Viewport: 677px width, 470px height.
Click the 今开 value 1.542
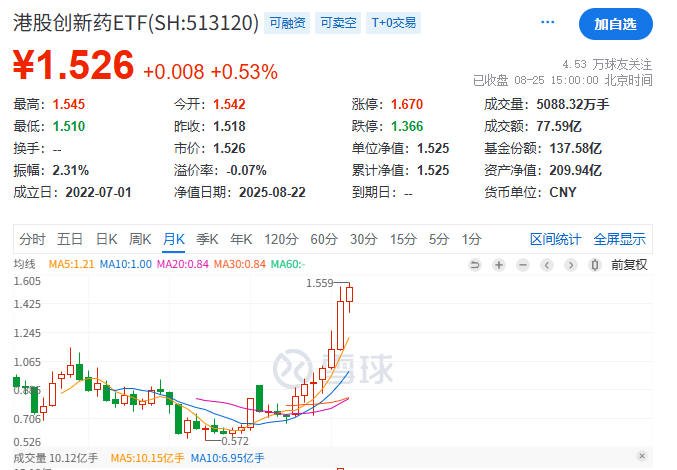point(229,104)
